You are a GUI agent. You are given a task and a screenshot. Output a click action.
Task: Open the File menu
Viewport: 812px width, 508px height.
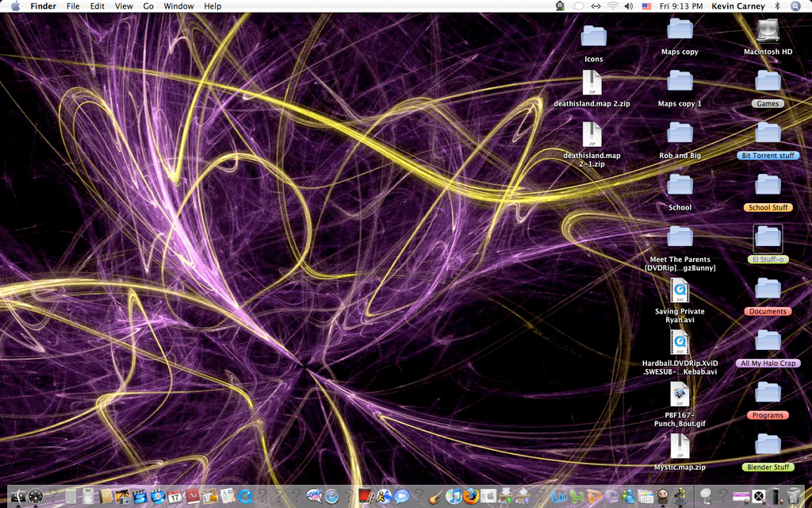73,6
